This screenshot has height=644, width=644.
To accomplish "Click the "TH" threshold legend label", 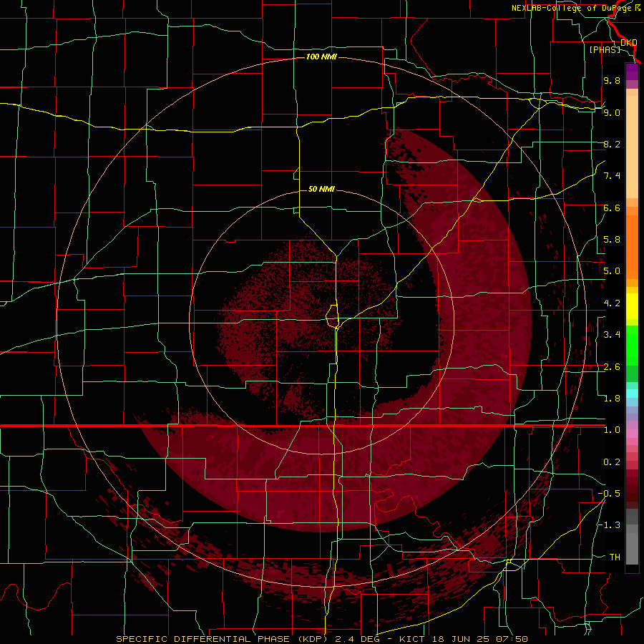I will (x=615, y=557).
